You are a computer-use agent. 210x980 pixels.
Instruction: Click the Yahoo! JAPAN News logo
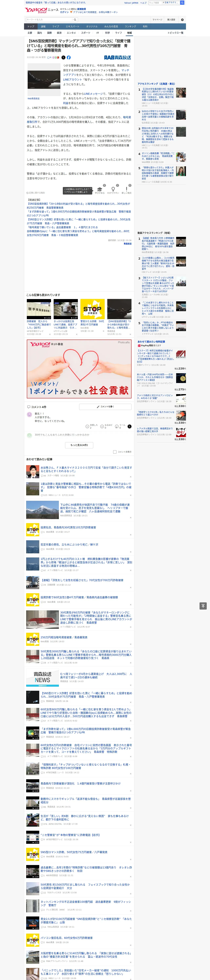tap(42, 10)
